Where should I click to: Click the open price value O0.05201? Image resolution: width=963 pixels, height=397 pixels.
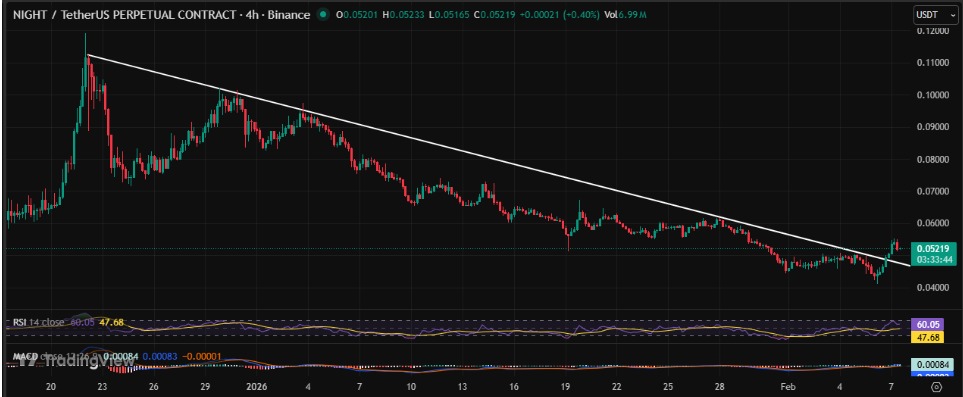tap(357, 15)
